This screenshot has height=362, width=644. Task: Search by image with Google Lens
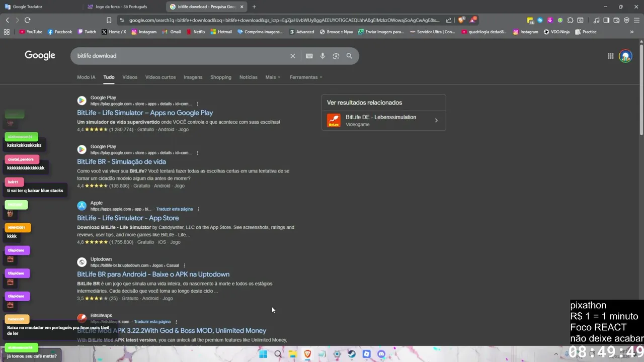(x=336, y=56)
